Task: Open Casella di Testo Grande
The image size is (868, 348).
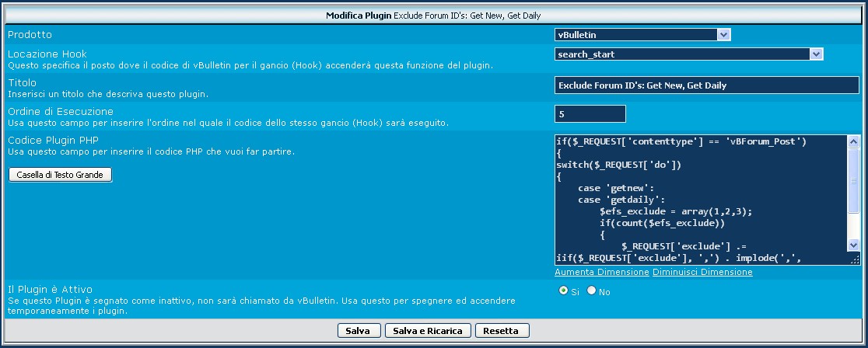Action: (60, 175)
